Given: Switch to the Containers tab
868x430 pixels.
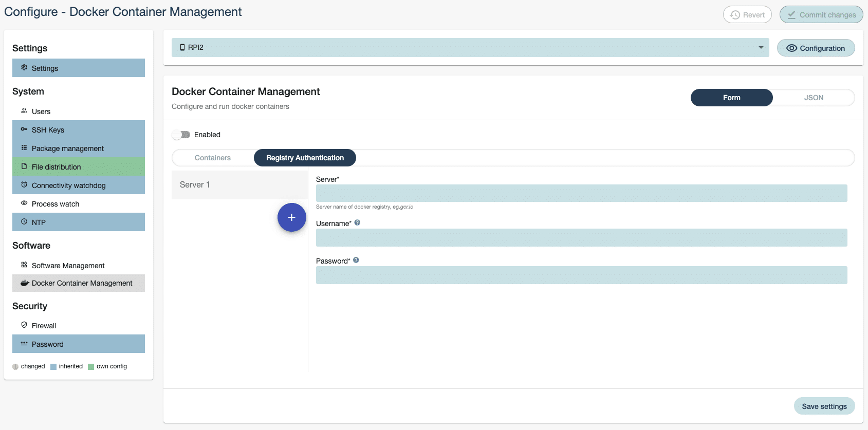Looking at the screenshot, I should coord(213,158).
